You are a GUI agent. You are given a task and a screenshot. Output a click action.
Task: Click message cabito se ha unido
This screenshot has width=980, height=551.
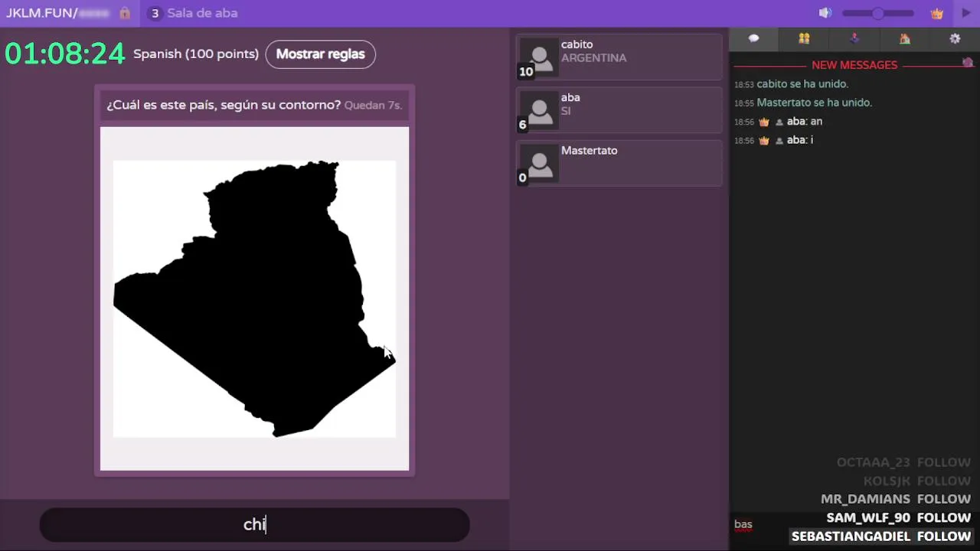pyautogui.click(x=802, y=84)
